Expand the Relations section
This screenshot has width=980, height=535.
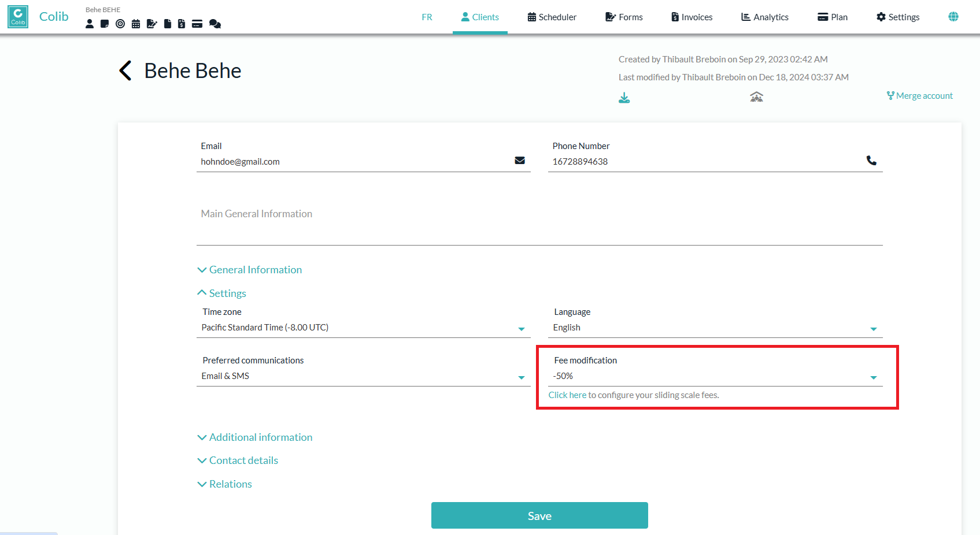click(225, 484)
